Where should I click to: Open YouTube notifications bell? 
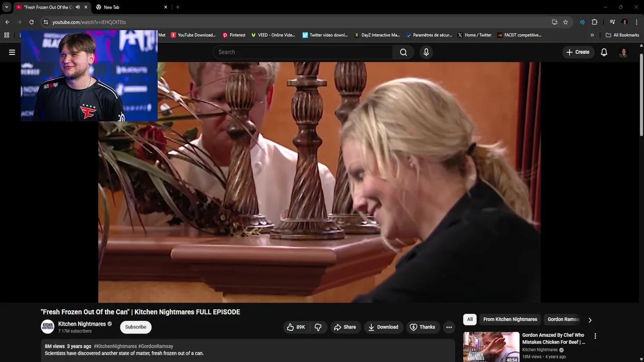[604, 52]
